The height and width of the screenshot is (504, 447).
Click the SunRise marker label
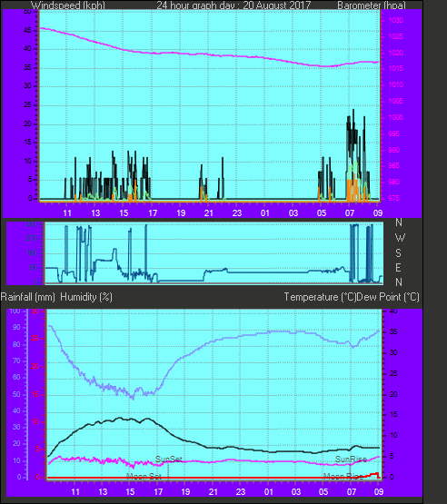[x=351, y=460]
